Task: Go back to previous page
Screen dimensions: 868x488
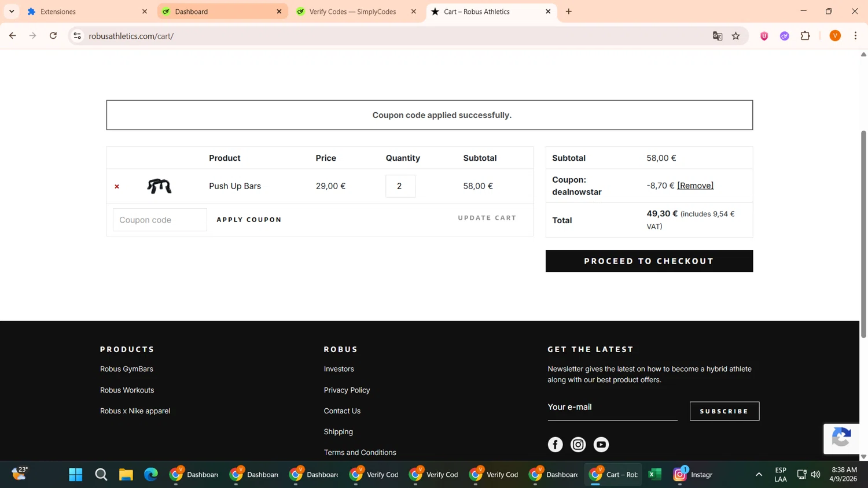Action: click(x=13, y=36)
